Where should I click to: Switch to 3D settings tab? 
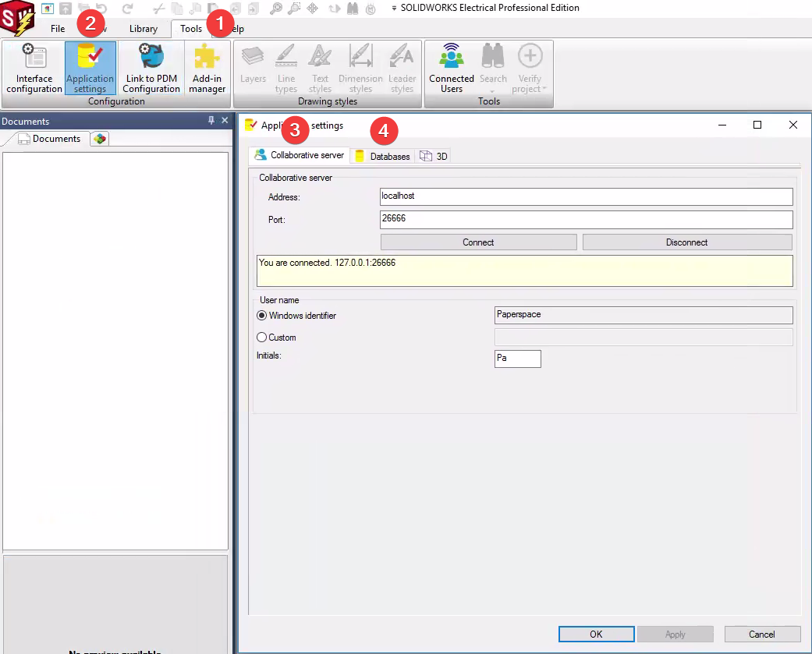434,156
